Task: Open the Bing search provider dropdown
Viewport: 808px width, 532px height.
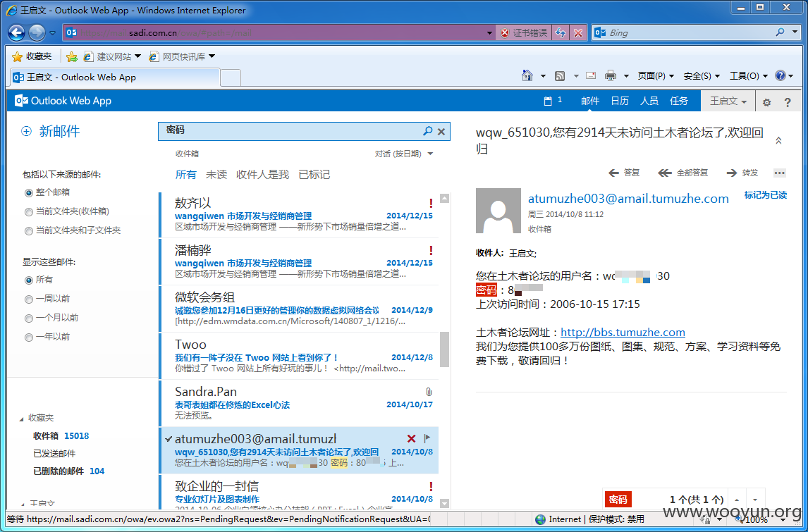Action: (795, 32)
